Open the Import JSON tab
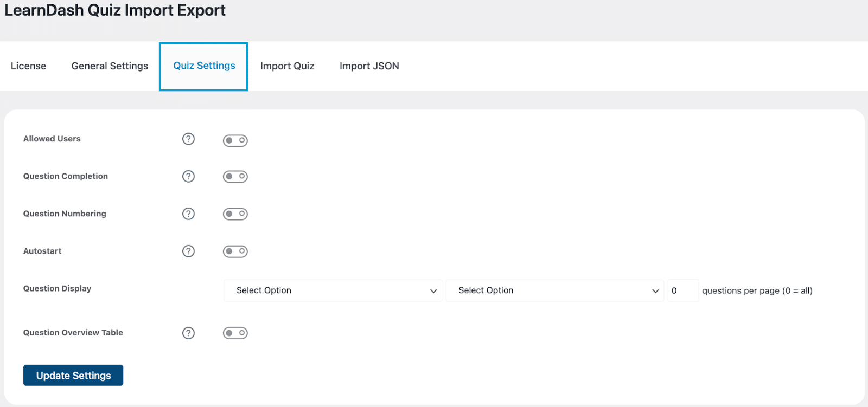The height and width of the screenshot is (407, 868). coord(369,66)
